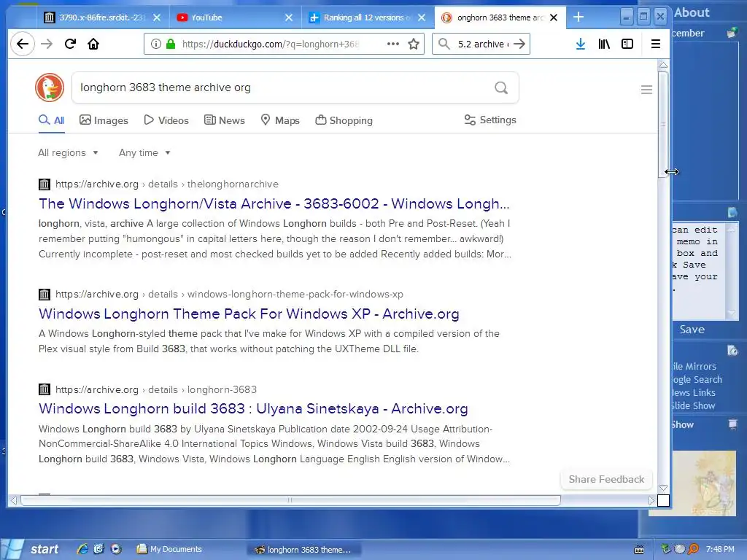Close the 3790.x-86fre.srckit tab
The height and width of the screenshot is (560, 747).
[157, 17]
